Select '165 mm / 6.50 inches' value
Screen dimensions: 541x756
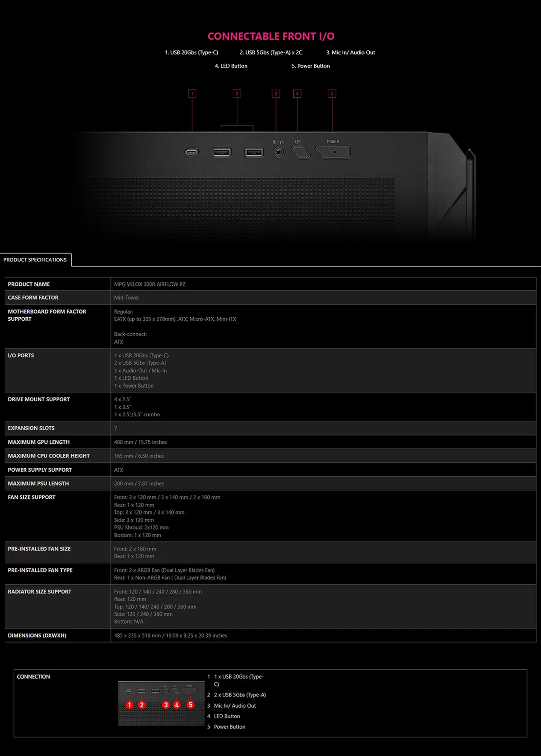139,456
